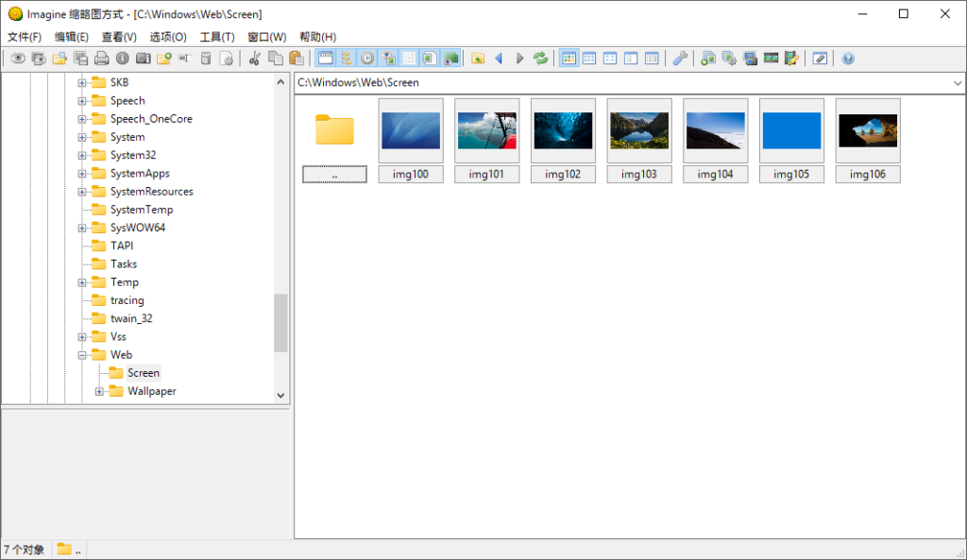Expand the Wallpaper folder node
The width and height of the screenshot is (967, 560).
pos(100,391)
